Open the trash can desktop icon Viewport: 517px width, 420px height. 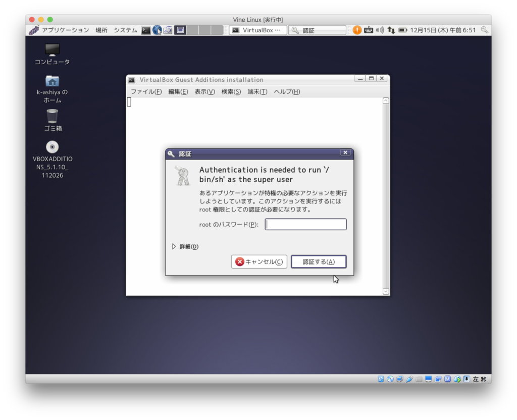tap(53, 120)
